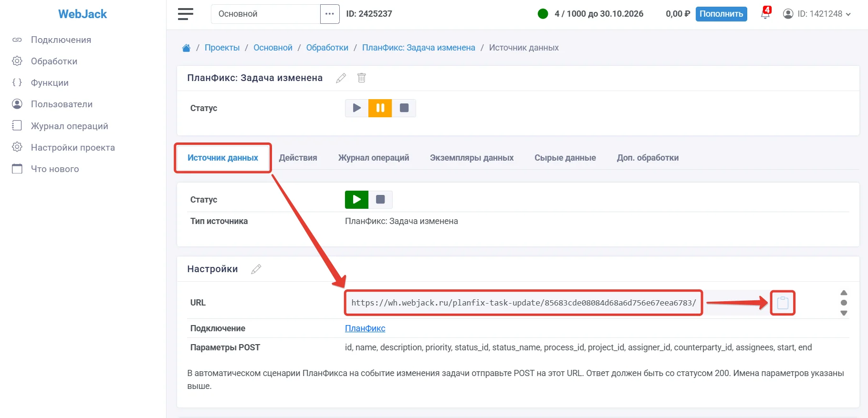Viewport: 868px width, 418px height.
Task: Open the hamburger menu icon
Action: 186,14
